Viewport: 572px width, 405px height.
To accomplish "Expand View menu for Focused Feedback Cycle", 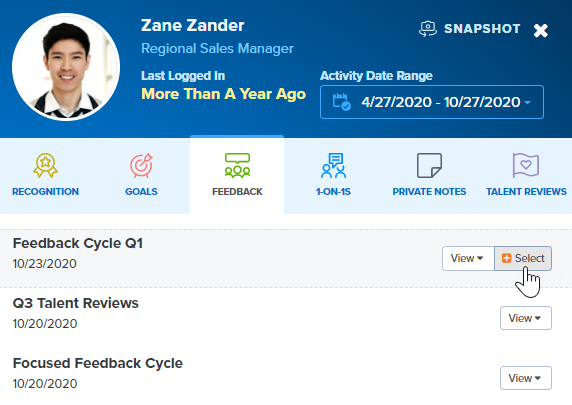I will tap(526, 378).
